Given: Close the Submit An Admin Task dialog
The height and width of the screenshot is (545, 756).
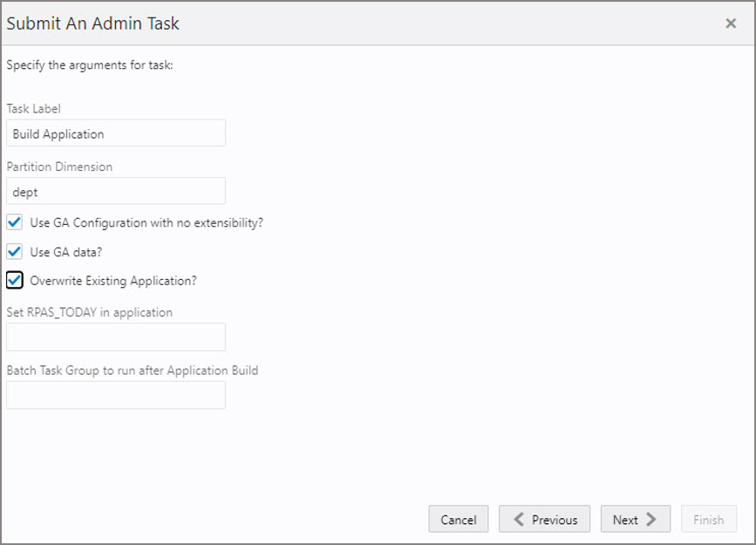Looking at the screenshot, I should pyautogui.click(x=731, y=24).
